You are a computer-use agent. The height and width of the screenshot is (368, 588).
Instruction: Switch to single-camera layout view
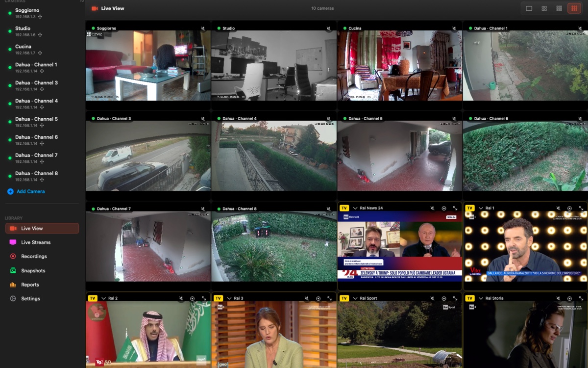coord(529,8)
